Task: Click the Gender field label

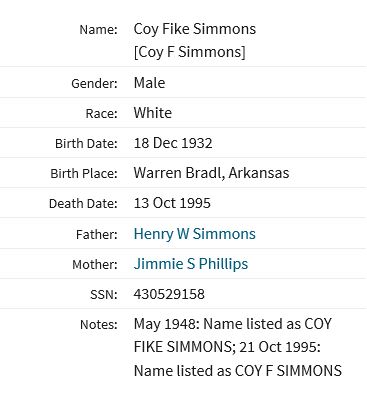Action: [94, 83]
